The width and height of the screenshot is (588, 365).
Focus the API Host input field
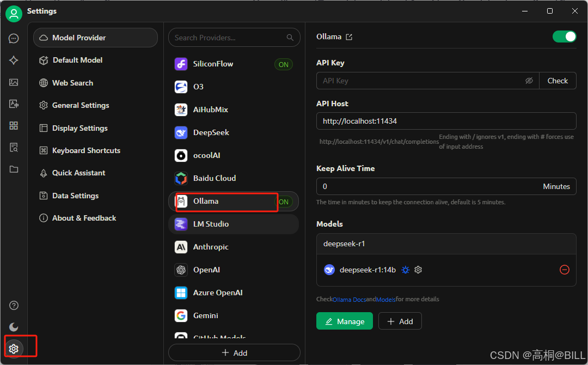[x=446, y=121]
